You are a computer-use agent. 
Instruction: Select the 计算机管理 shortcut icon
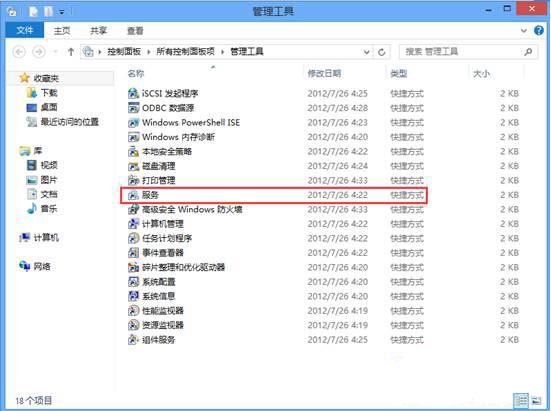(x=134, y=224)
